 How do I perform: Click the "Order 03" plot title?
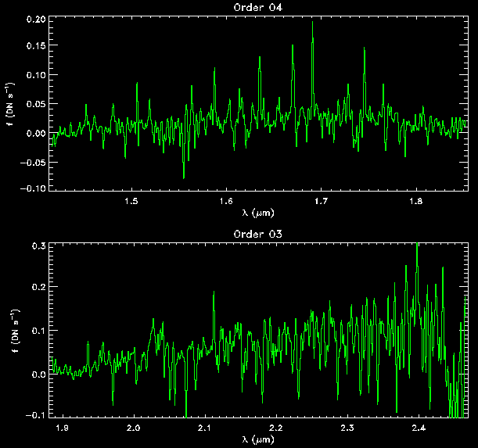click(x=258, y=234)
